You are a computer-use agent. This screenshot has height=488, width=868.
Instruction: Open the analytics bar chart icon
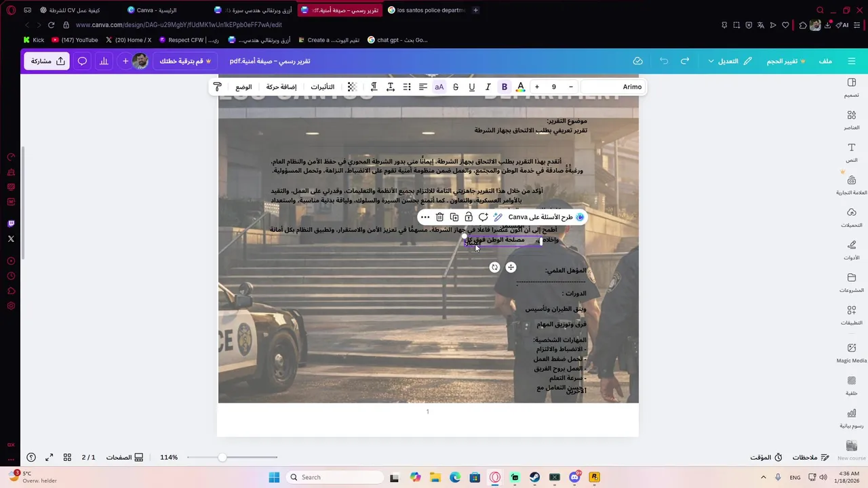(x=104, y=61)
